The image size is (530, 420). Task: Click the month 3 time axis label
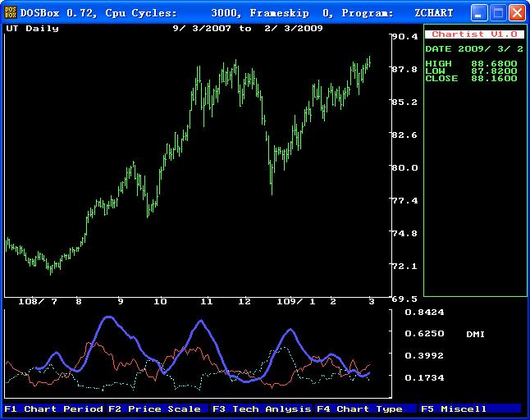click(372, 301)
